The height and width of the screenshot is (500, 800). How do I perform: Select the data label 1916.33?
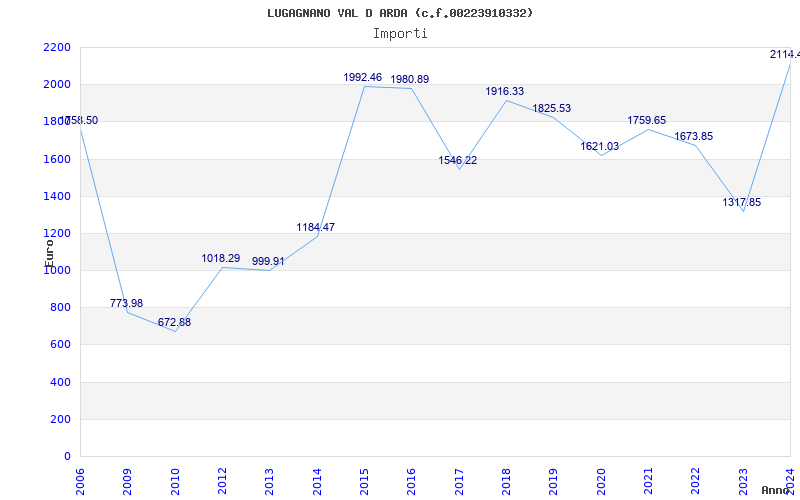pyautogui.click(x=505, y=91)
